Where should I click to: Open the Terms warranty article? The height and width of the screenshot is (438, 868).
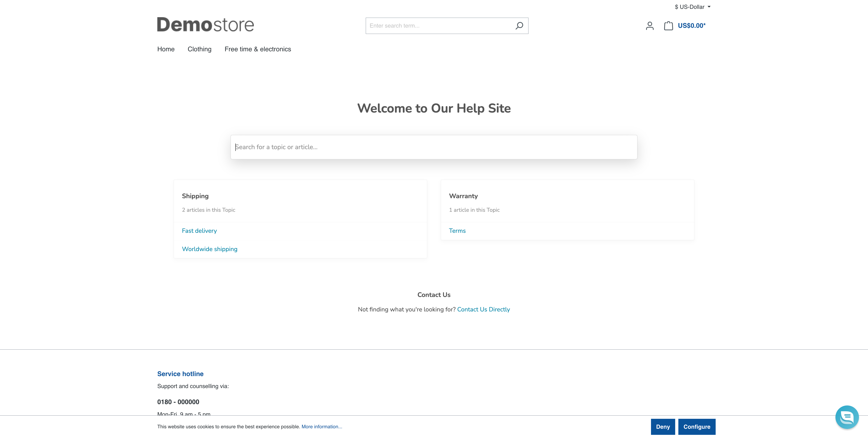(x=457, y=231)
